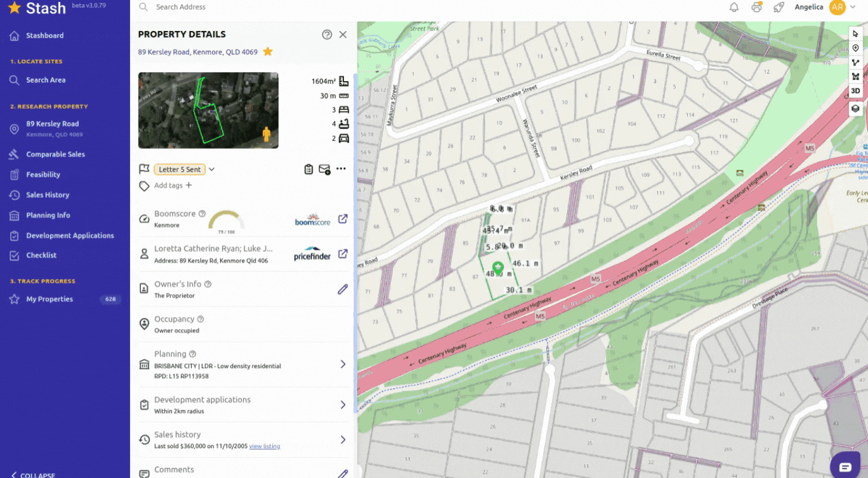The height and width of the screenshot is (478, 868).
Task: Open the printer icon in the top bar
Action: click(x=756, y=7)
